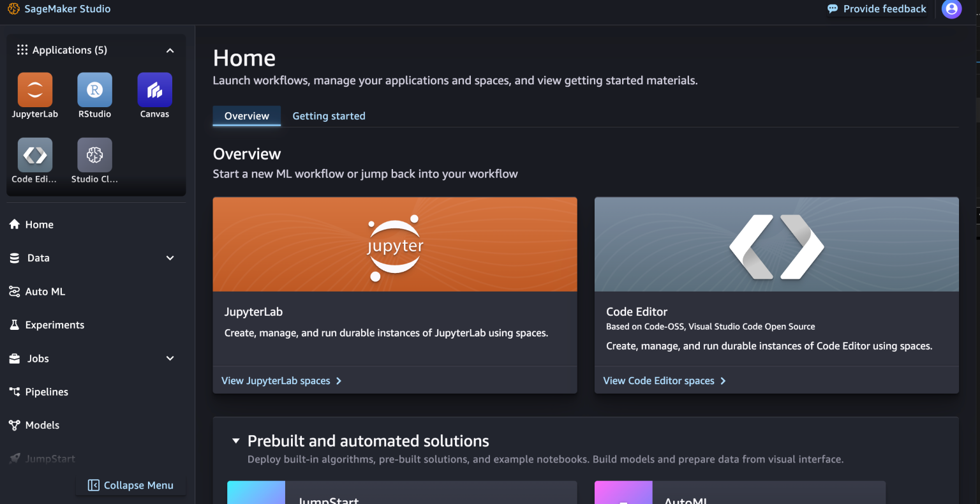The height and width of the screenshot is (504, 980).
Task: Launch the JupyterLab application icon
Action: pyautogui.click(x=34, y=91)
